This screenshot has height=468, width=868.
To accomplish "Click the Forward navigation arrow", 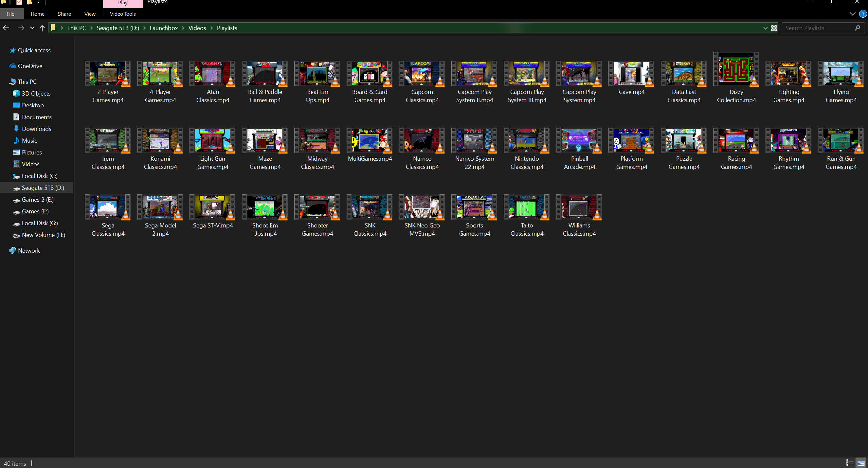I will tap(21, 28).
